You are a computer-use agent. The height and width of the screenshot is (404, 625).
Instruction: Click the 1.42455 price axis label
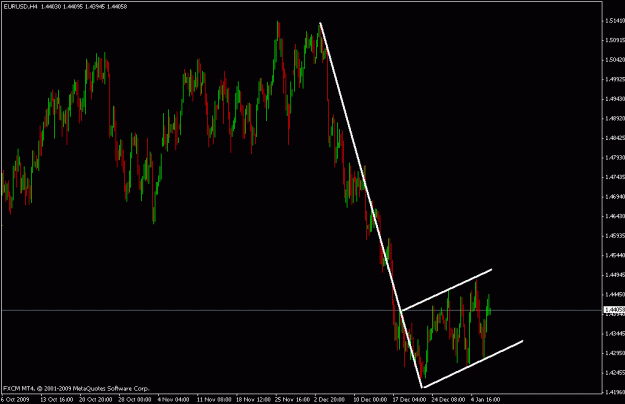[615, 373]
